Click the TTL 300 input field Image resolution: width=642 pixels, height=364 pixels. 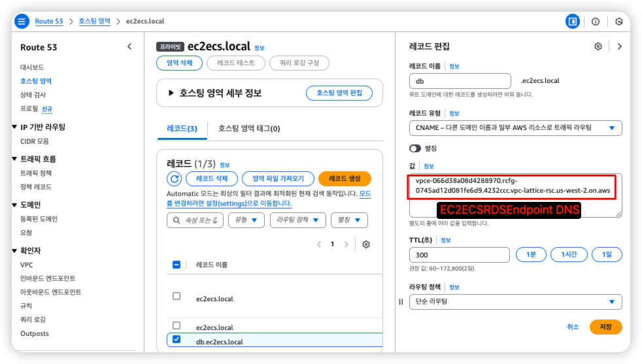[460, 255]
